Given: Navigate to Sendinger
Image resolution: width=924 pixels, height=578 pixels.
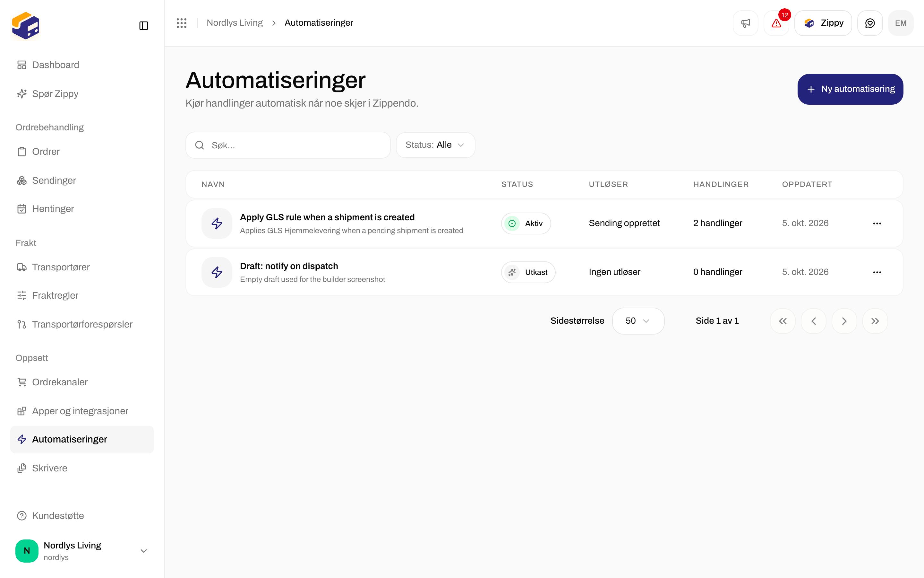Looking at the screenshot, I should 82,180.
